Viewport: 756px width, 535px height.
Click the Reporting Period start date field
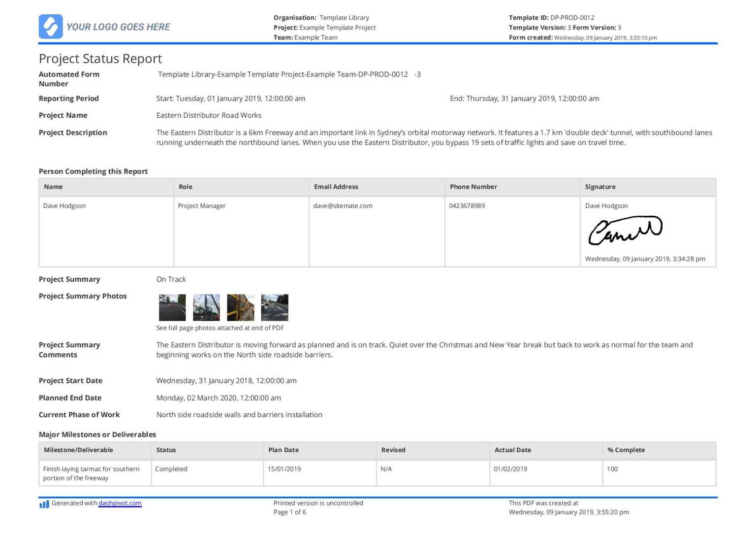click(x=230, y=98)
